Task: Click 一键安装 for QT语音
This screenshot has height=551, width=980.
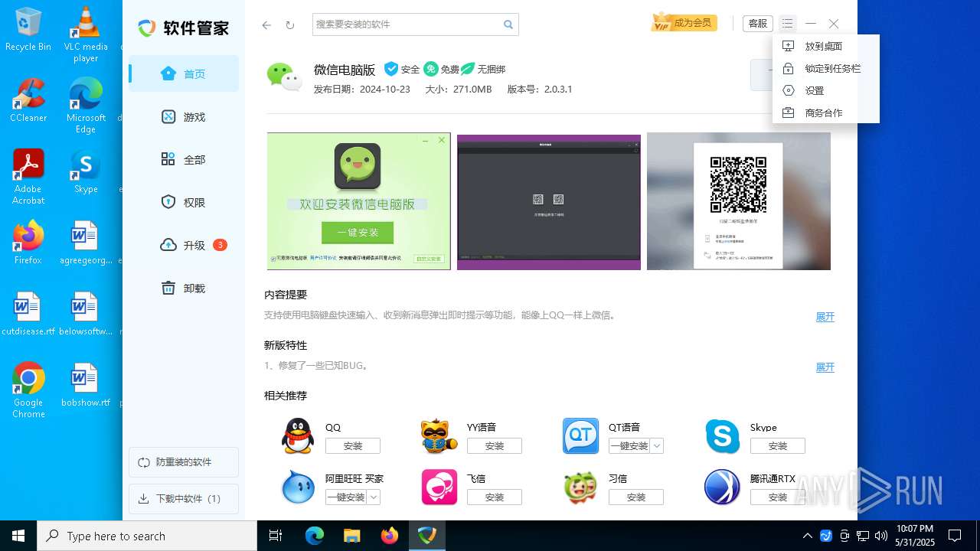Action: 629,446
